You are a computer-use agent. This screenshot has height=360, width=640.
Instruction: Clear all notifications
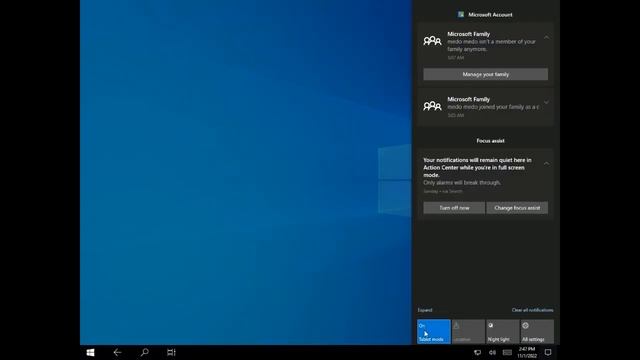(x=533, y=310)
